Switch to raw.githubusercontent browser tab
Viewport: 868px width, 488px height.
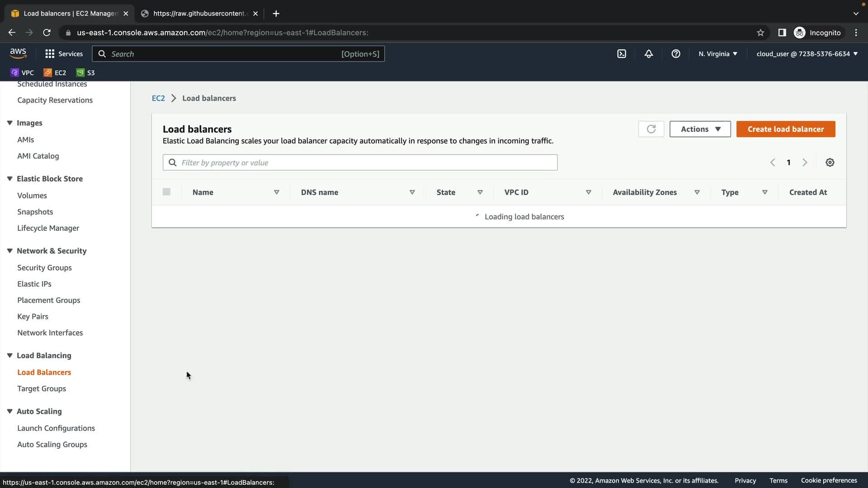pyautogui.click(x=199, y=14)
